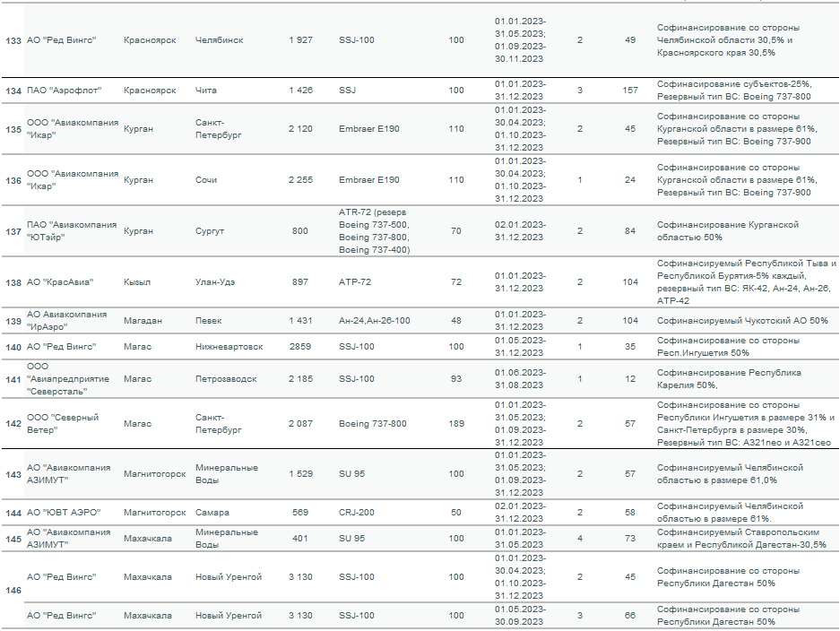
Task: Select Курган in the ЮТэйр row
Action: (x=138, y=231)
